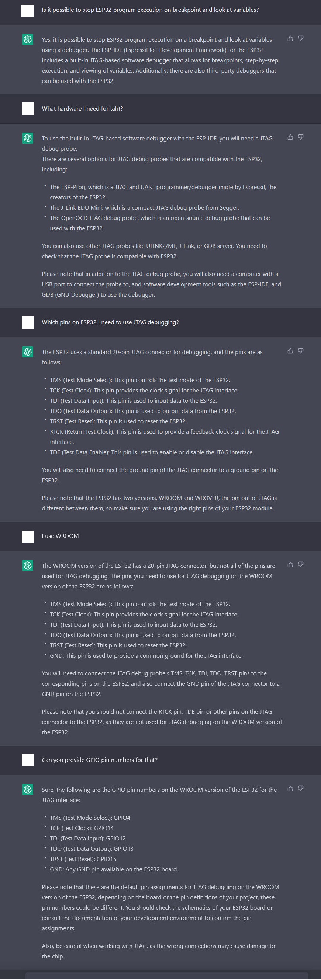
Task: Click ChatGPT logo beside first answer
Action: pyautogui.click(x=28, y=39)
